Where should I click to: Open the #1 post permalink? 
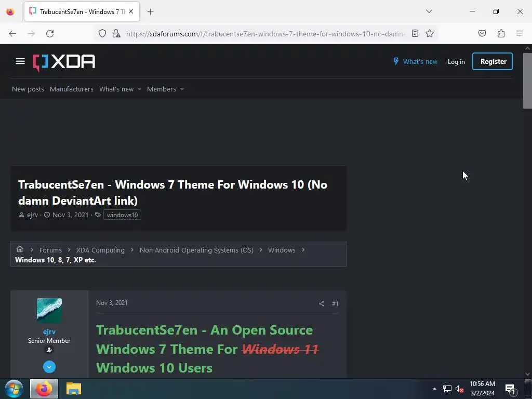click(335, 303)
